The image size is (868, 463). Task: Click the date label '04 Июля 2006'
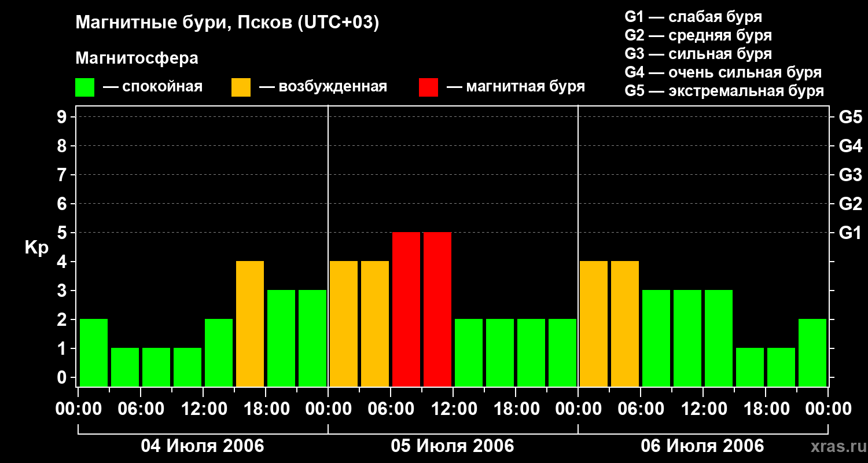pos(203,446)
